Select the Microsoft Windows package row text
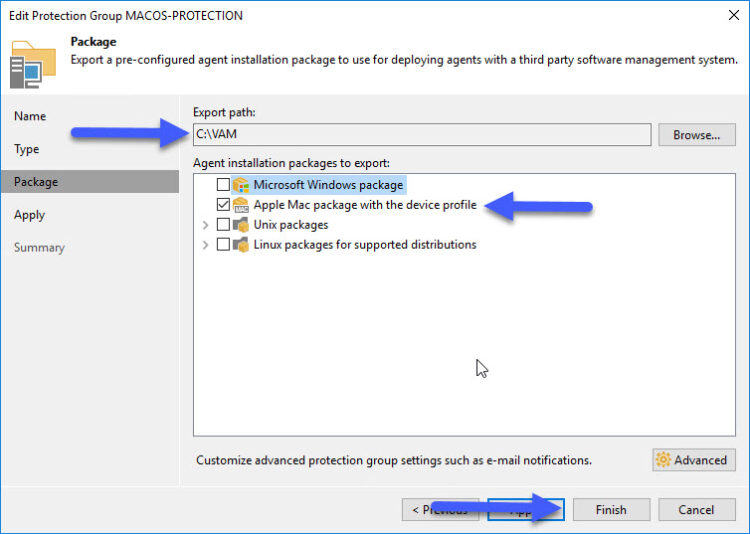This screenshot has width=750, height=534. 328,185
